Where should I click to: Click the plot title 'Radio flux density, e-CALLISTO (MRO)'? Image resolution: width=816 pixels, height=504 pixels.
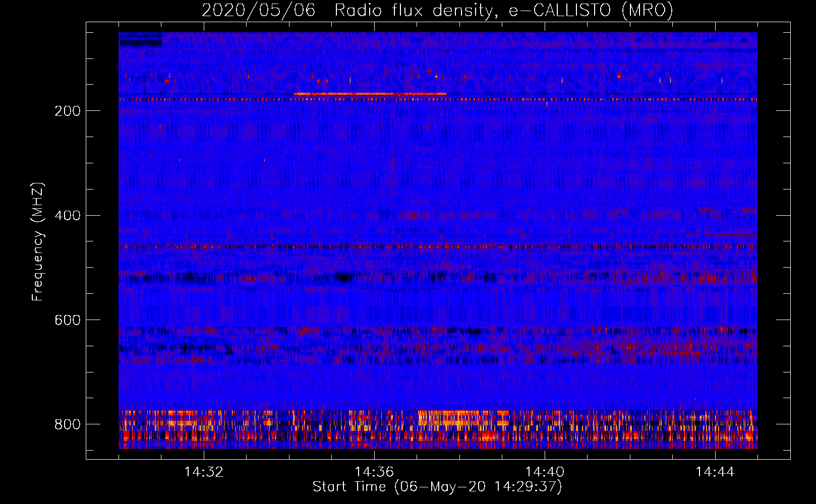pos(504,11)
